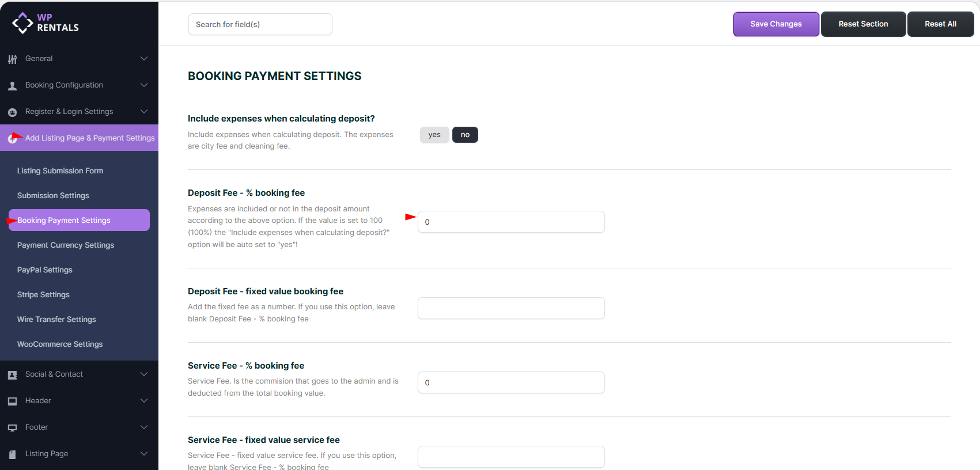Click the Search for field(s) box
This screenshot has height=470, width=980.
(x=260, y=24)
